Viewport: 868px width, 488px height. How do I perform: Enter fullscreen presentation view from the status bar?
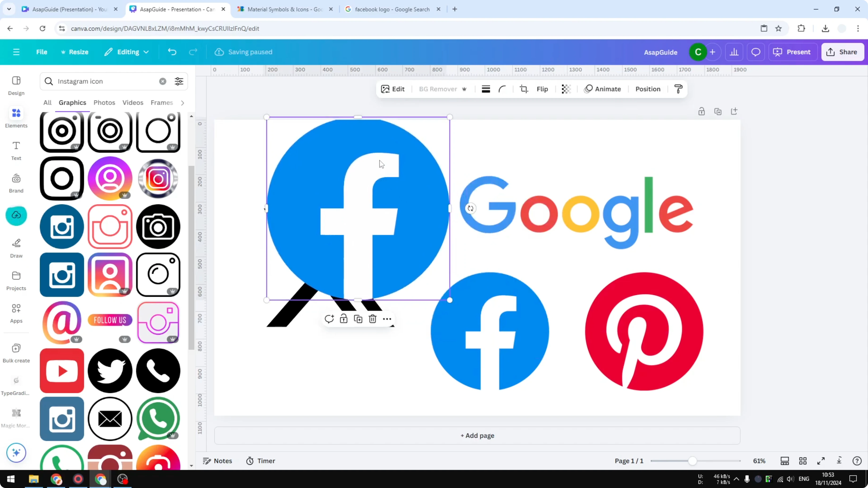pyautogui.click(x=821, y=461)
